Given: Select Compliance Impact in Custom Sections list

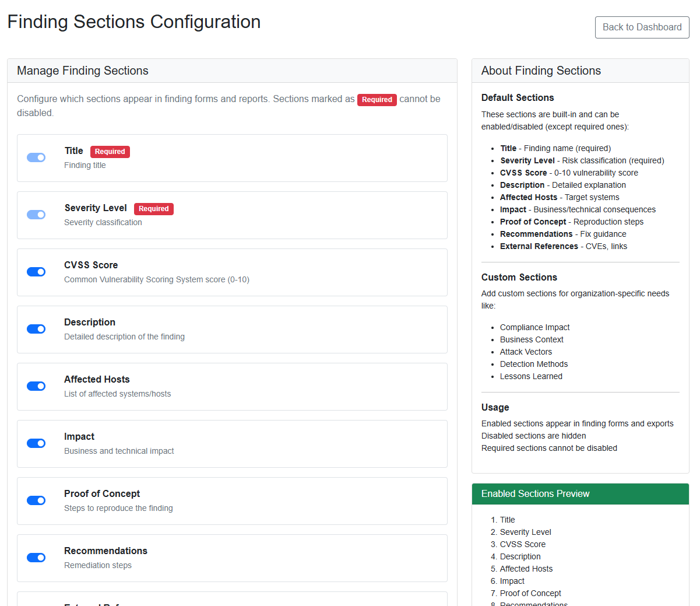Looking at the screenshot, I should (x=534, y=328).
